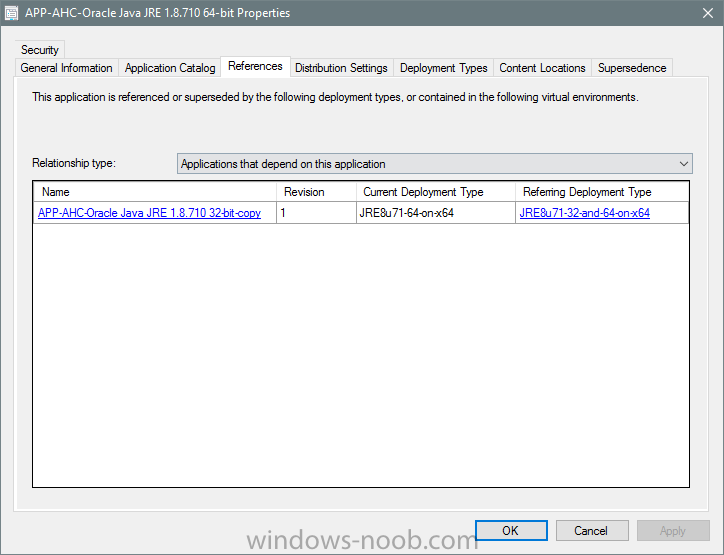Open the Deployment Types tab
The width and height of the screenshot is (724, 555).
[443, 68]
